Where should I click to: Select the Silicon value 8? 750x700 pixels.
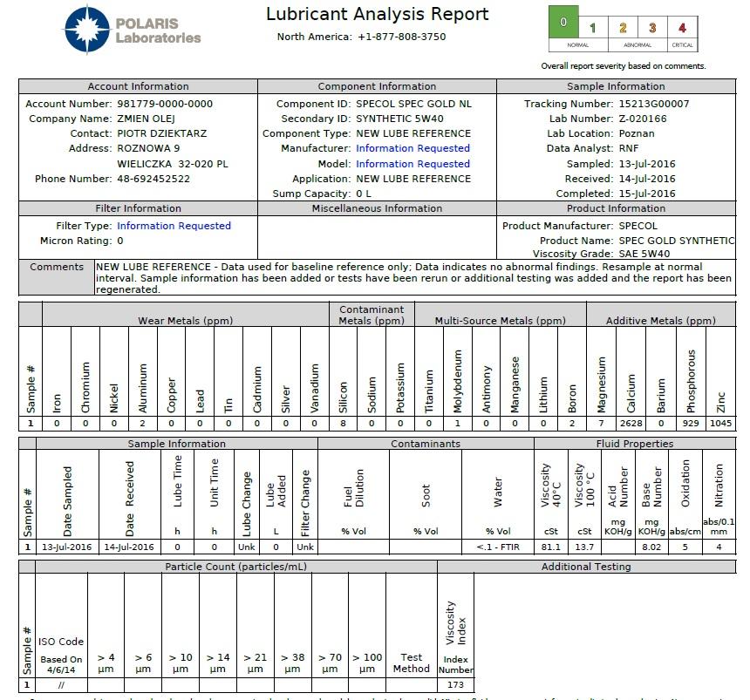click(x=343, y=423)
